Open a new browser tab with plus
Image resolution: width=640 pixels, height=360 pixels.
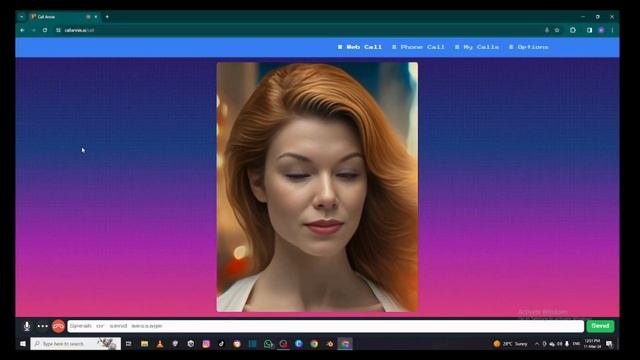pos(107,17)
